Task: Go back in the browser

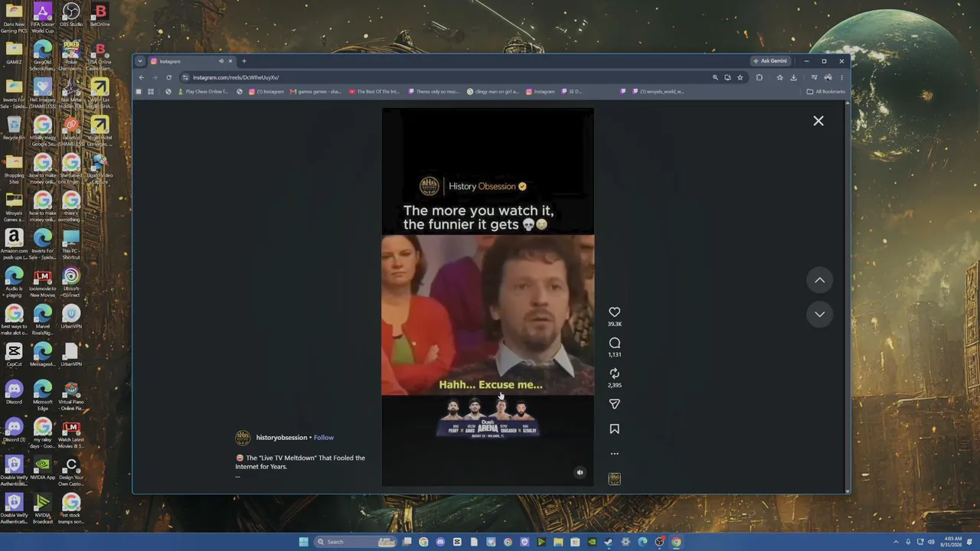Action: (x=141, y=77)
